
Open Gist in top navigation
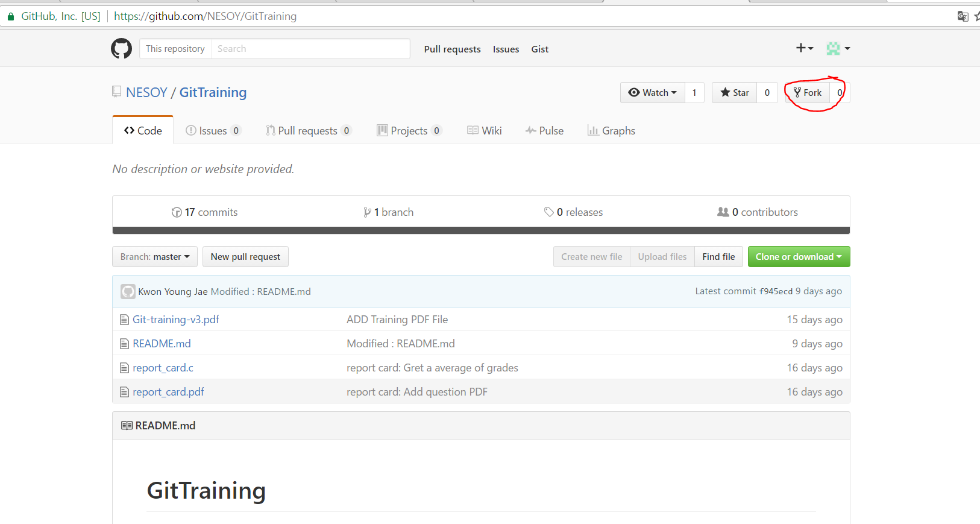[540, 49]
